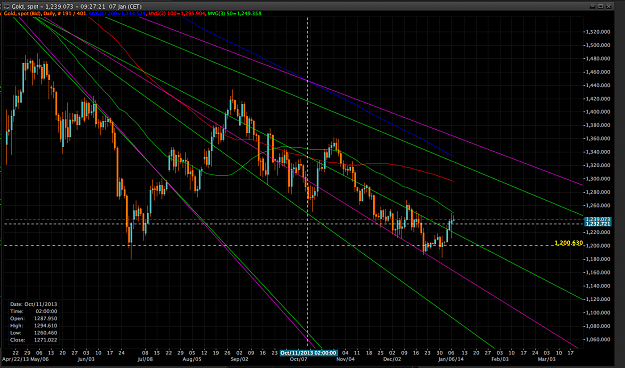
Task: Click the 'Jun/03' date axis label
Action: pyautogui.click(x=86, y=359)
